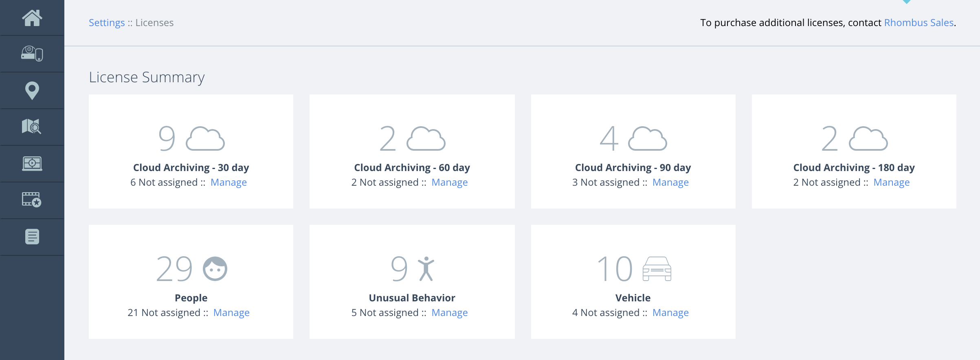Manage Cloud Archiving 30 day licenses
The width and height of the screenshot is (980, 360).
[229, 182]
